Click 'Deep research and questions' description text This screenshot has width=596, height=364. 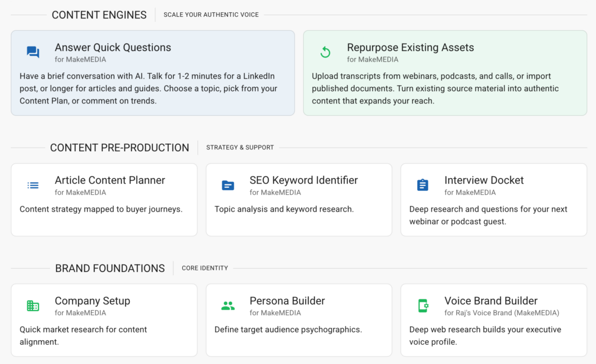(x=488, y=215)
